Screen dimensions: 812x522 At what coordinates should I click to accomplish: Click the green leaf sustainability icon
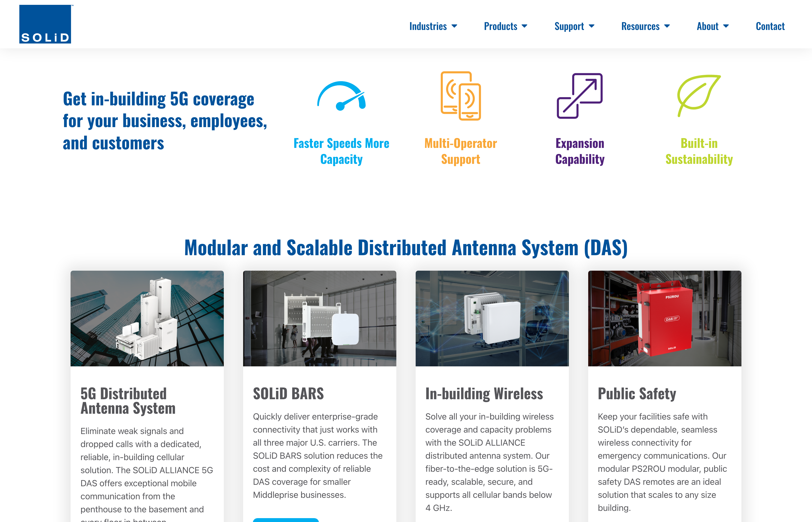698,95
